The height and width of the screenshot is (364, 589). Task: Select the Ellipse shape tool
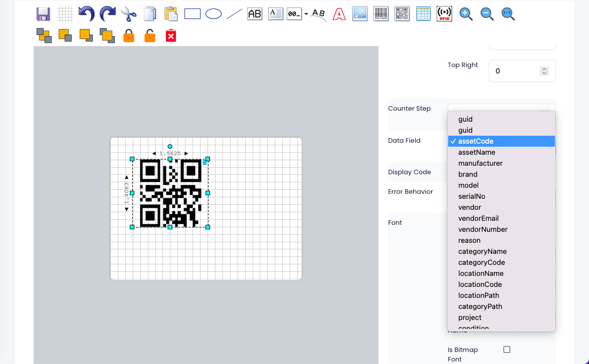point(214,14)
